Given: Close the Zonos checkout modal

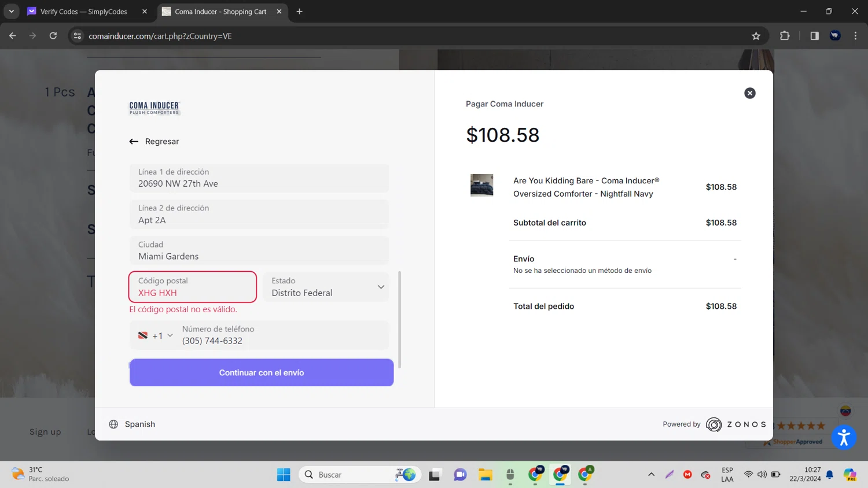Looking at the screenshot, I should pyautogui.click(x=749, y=93).
